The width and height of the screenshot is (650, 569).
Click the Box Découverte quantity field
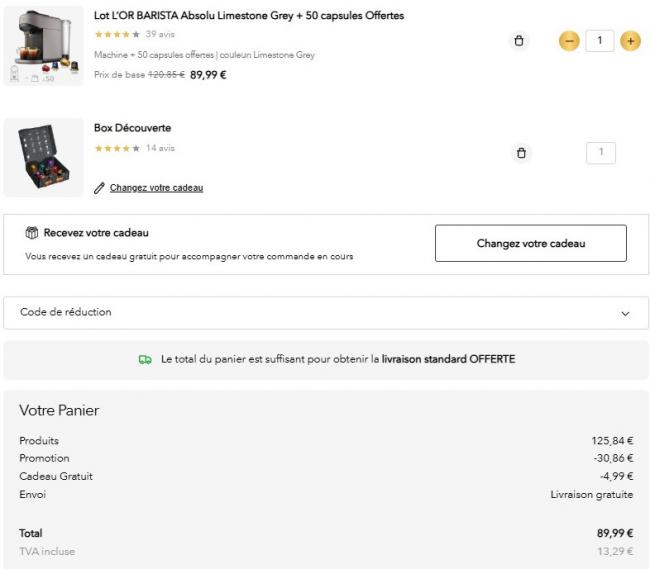[601, 153]
